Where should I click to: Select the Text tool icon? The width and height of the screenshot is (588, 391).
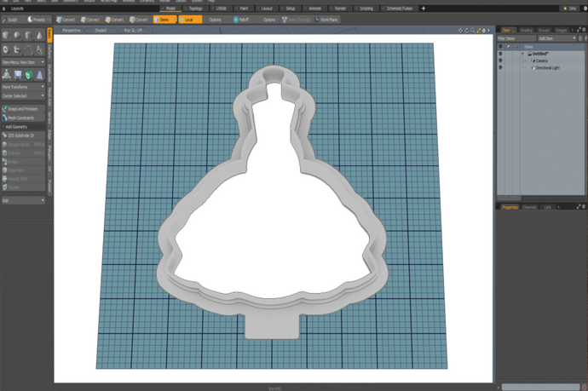tap(39, 49)
